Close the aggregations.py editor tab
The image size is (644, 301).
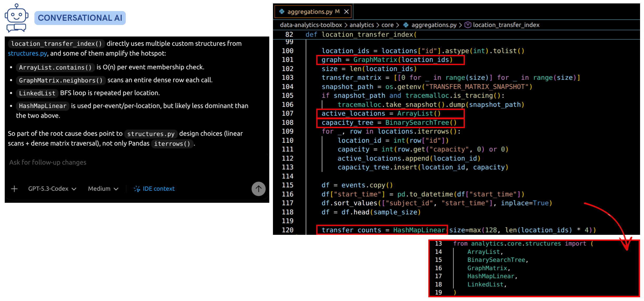(x=347, y=11)
